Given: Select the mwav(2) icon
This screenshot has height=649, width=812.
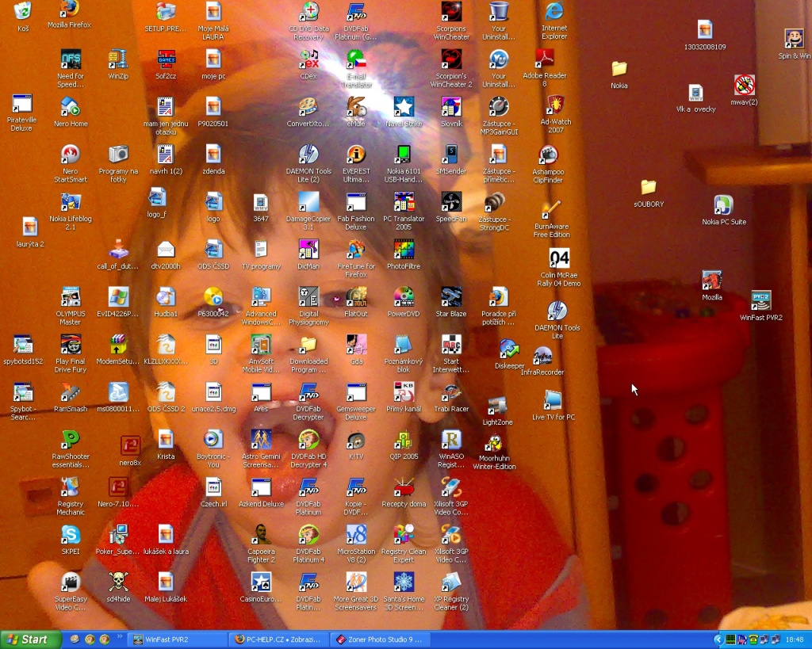Looking at the screenshot, I should (x=744, y=90).
